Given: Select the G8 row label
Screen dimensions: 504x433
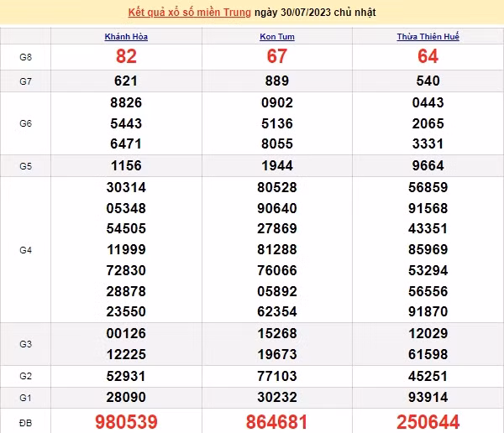Looking at the screenshot, I should [x=25, y=57].
